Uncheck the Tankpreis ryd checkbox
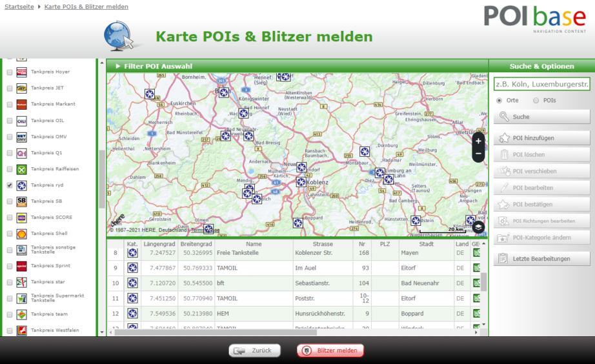The image size is (595, 364). [x=10, y=185]
